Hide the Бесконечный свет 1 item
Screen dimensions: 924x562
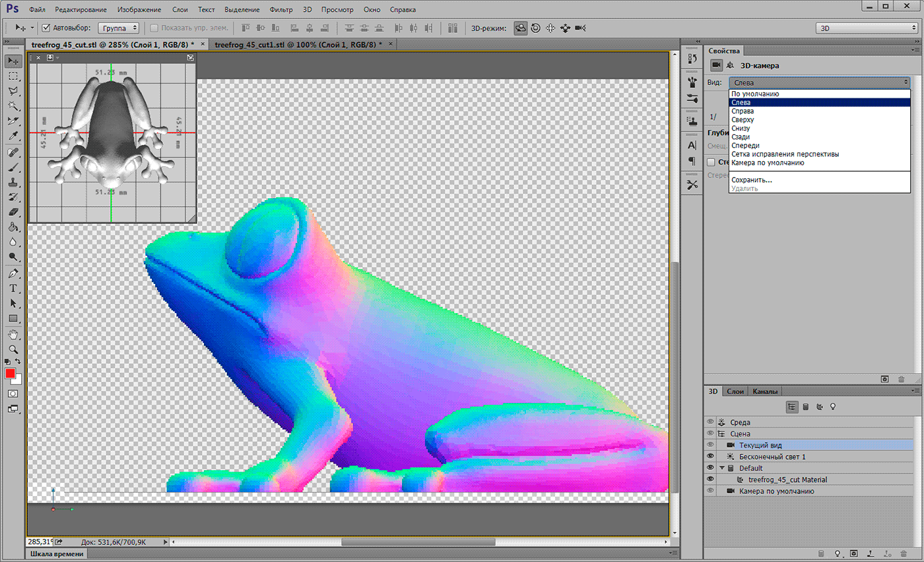point(710,456)
